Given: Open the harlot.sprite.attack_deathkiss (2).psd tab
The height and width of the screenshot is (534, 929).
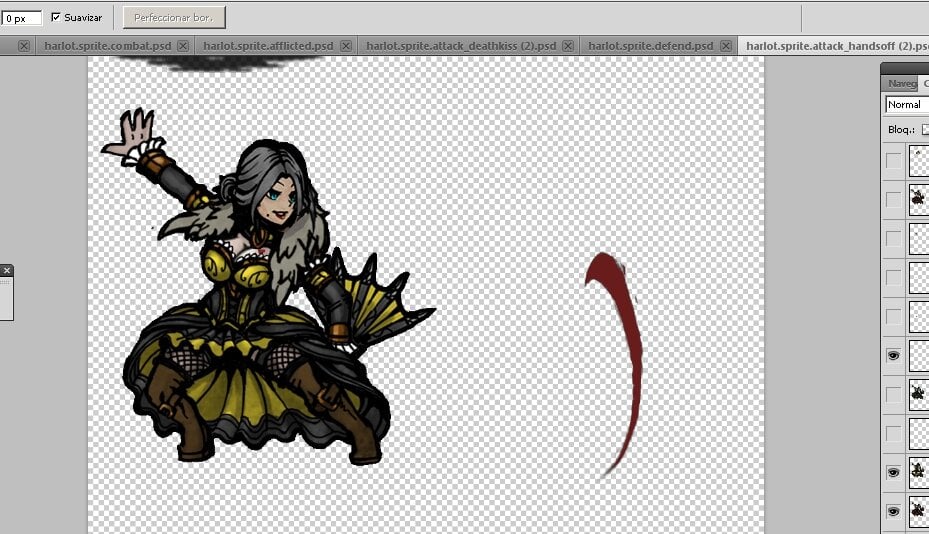Looking at the screenshot, I should (x=461, y=46).
